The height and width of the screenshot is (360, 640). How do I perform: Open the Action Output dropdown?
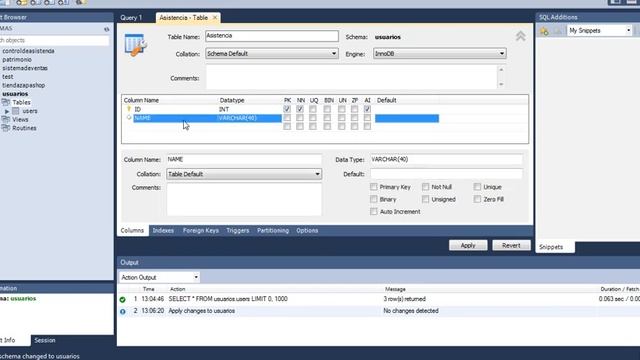[x=159, y=278]
